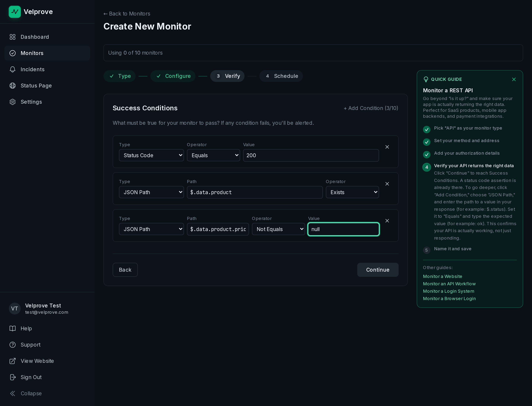Sign Out of the account
This screenshot has width=532, height=406.
[47, 377]
